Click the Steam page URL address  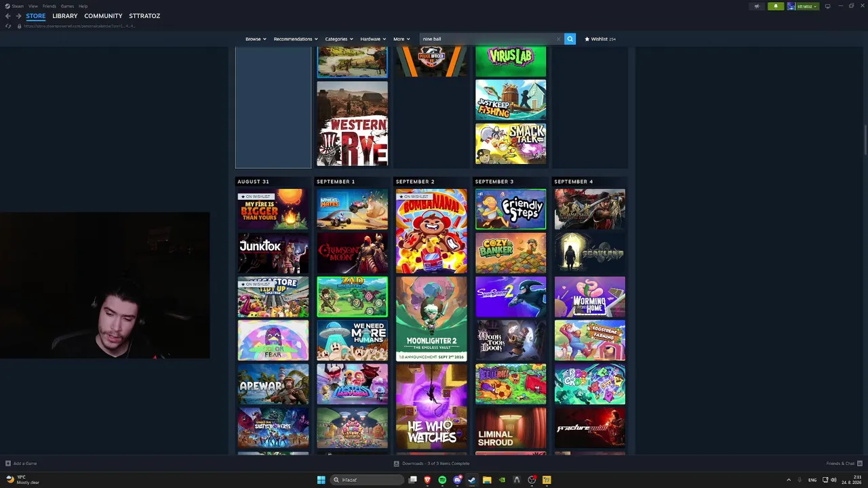[x=79, y=26]
